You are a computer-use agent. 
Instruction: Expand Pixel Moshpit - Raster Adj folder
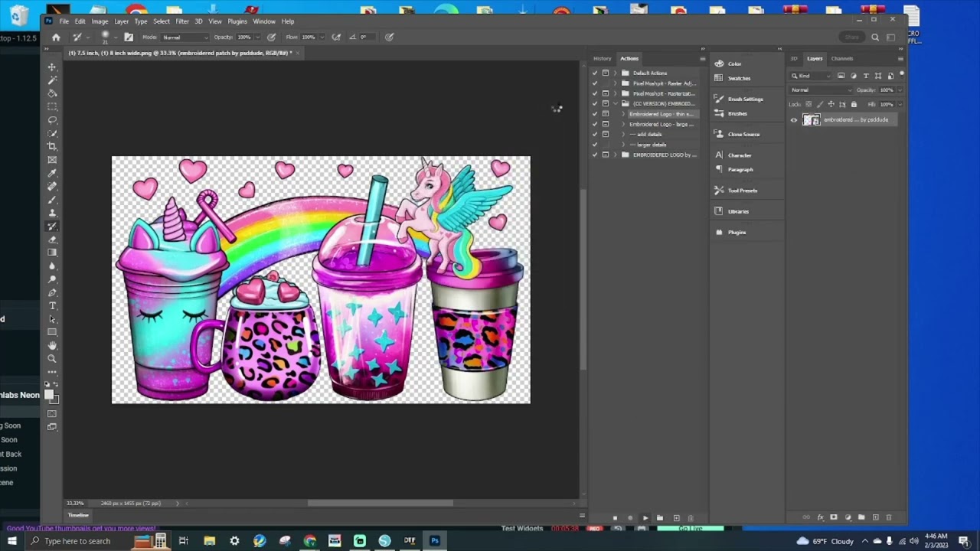point(615,83)
